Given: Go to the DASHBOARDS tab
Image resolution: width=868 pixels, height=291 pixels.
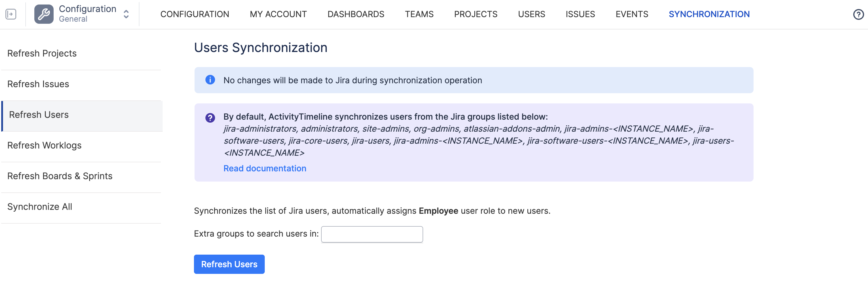Looking at the screenshot, I should 355,14.
